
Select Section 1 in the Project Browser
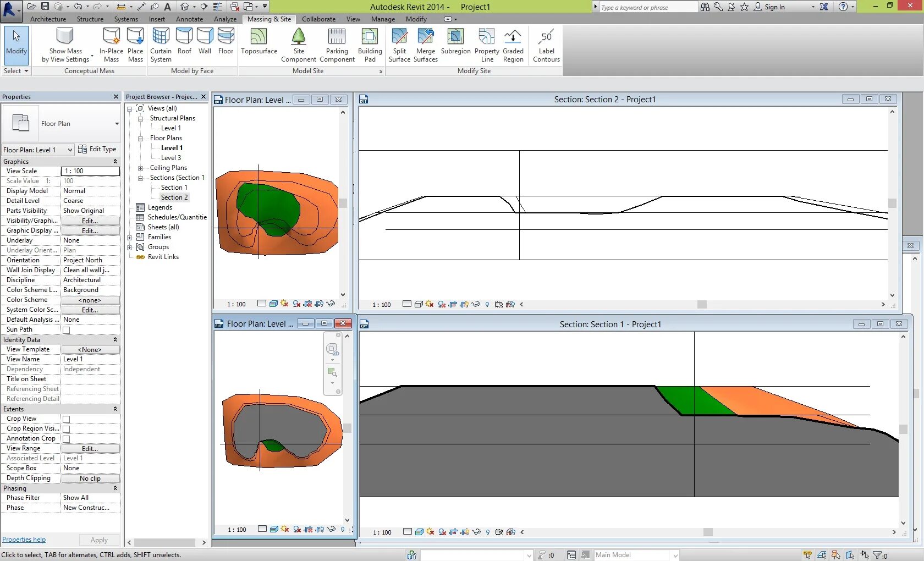coord(174,188)
